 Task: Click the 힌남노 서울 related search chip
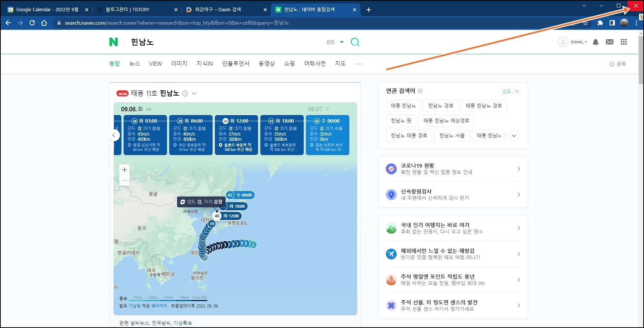(x=452, y=136)
